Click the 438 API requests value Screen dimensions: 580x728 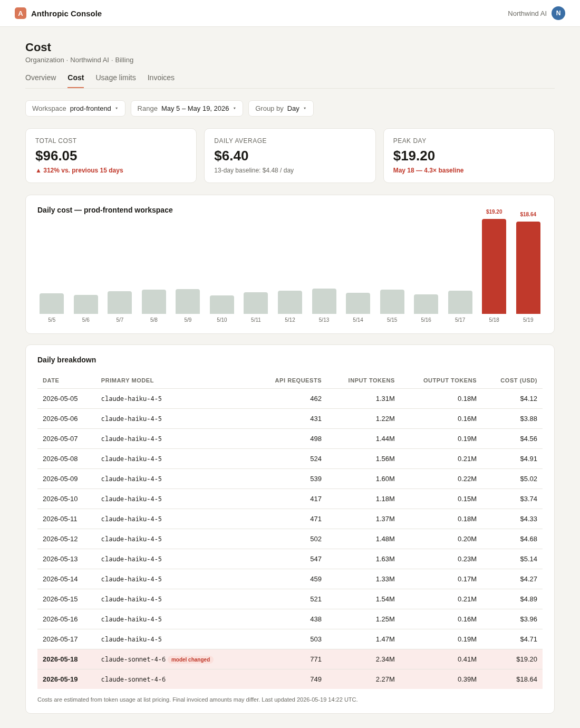coord(316,619)
